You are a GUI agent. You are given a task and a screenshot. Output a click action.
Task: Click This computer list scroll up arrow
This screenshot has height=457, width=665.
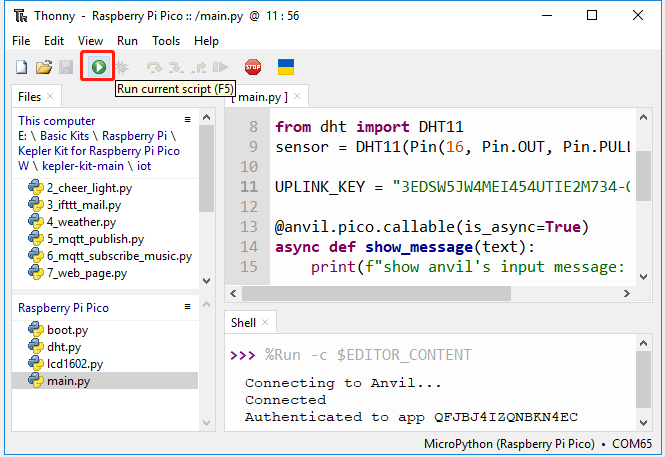207,117
